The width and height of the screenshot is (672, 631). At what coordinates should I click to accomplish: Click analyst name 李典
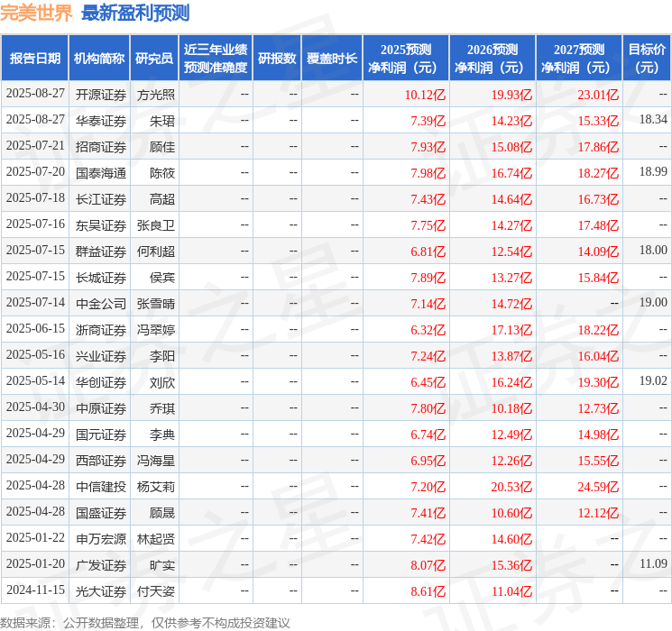[x=162, y=434]
